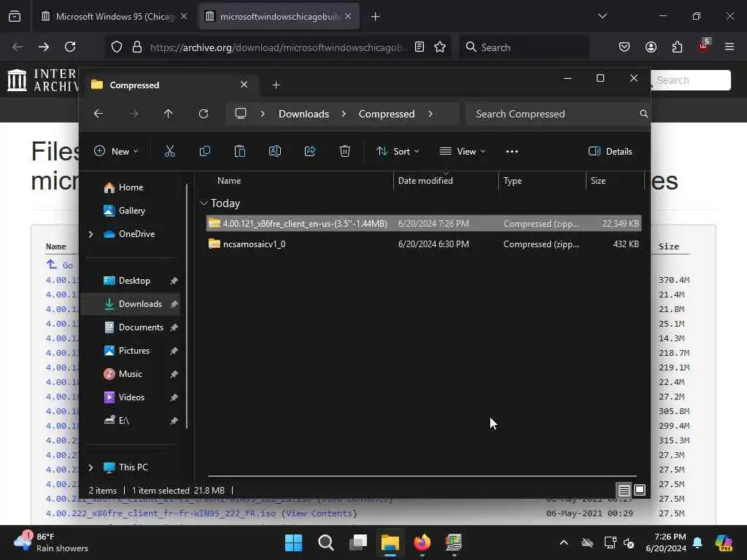
Task: Expand the This PC tree node
Action: (90, 467)
